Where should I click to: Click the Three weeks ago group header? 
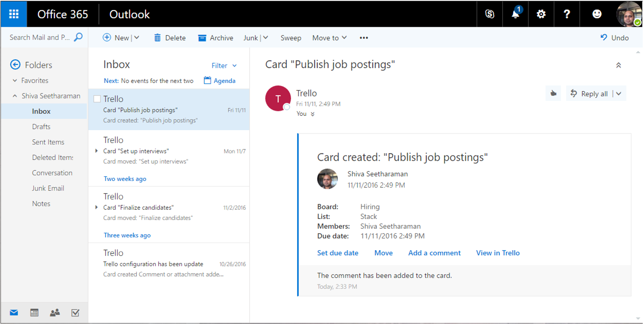[x=127, y=235]
